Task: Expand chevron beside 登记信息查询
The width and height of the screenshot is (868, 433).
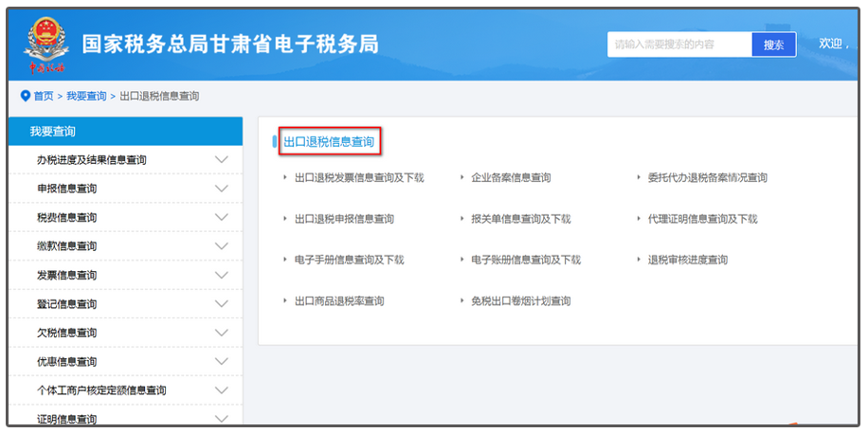Action: [x=222, y=303]
